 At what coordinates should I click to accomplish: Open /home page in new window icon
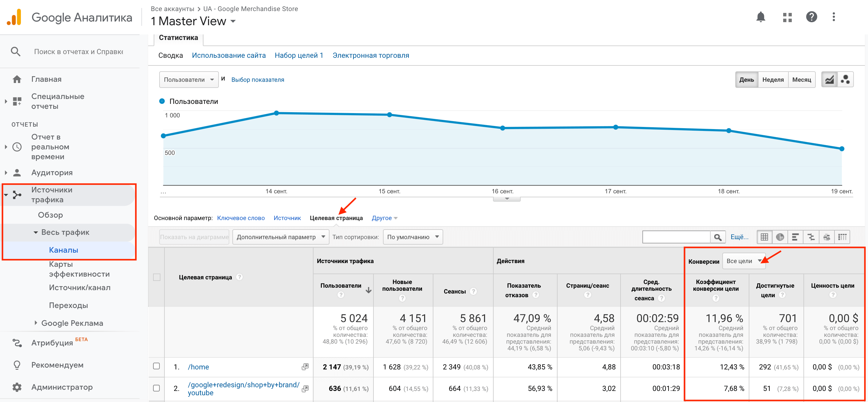click(305, 367)
